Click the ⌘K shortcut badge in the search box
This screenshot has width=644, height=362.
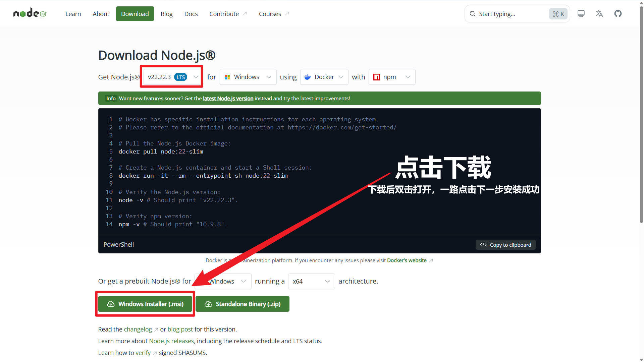558,14
